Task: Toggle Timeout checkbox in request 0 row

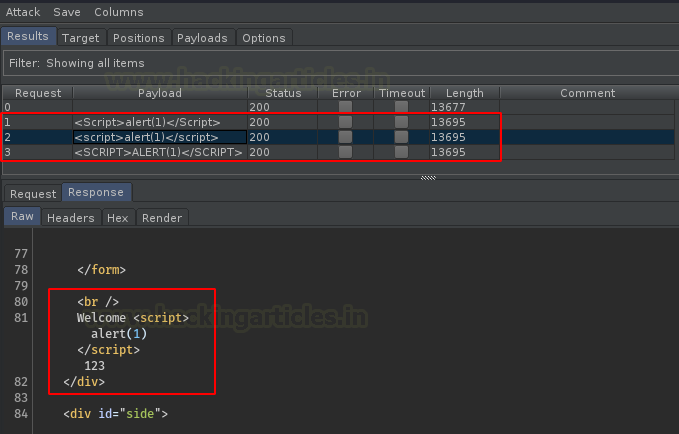Action: [x=401, y=107]
